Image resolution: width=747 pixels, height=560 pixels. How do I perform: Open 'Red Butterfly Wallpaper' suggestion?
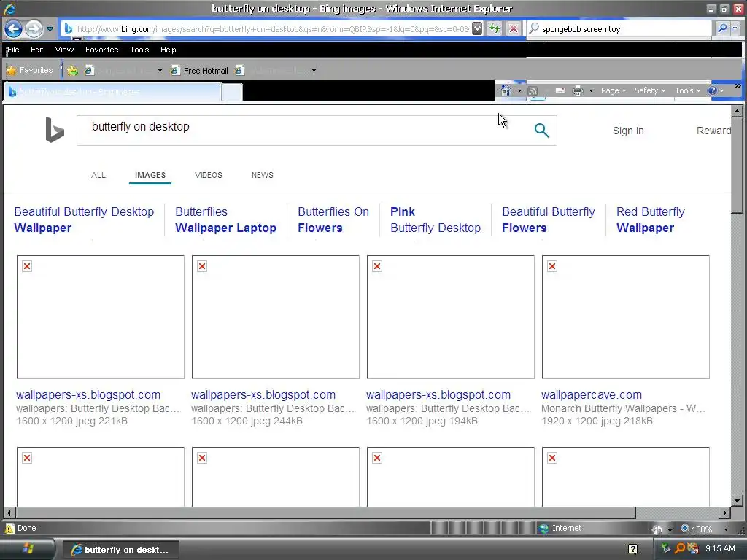(x=650, y=219)
